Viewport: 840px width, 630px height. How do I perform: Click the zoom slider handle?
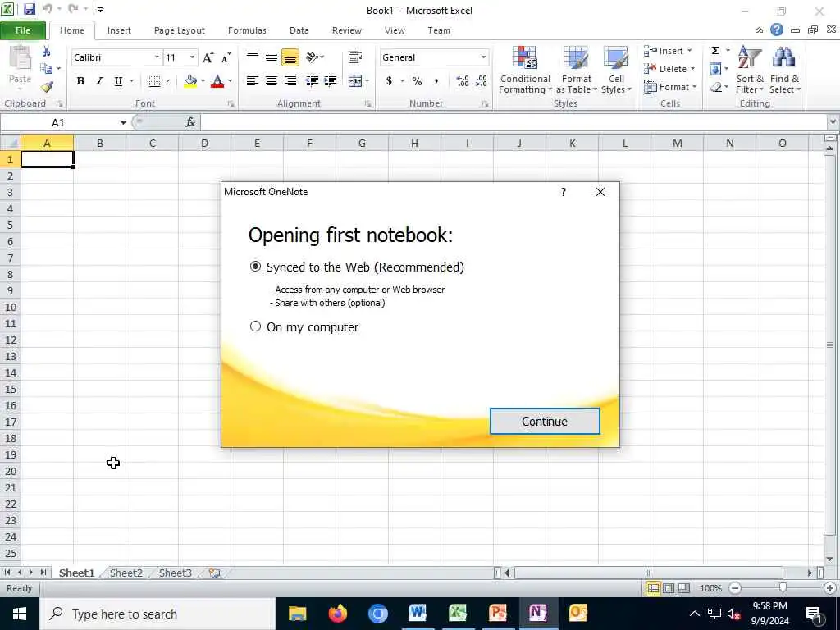point(783,588)
